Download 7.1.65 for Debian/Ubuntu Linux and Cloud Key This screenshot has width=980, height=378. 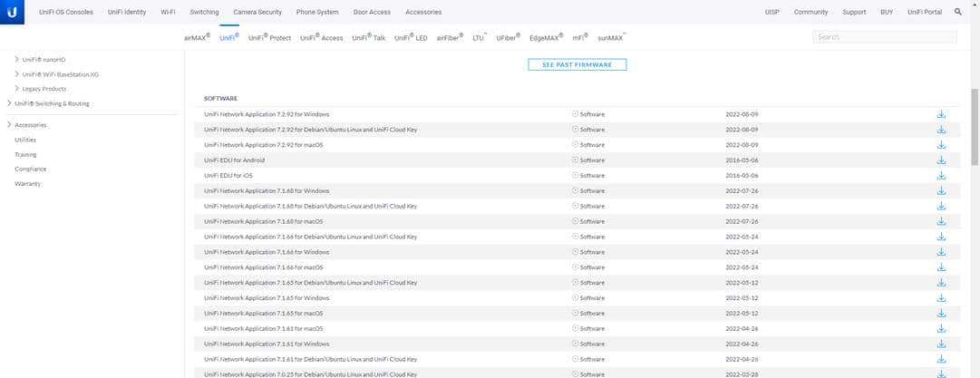point(941,283)
